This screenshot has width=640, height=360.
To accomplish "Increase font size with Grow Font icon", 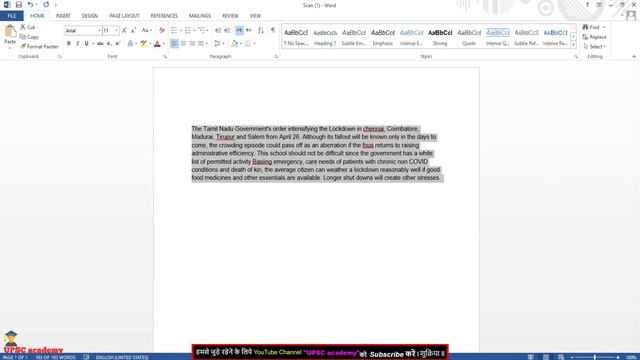I will coord(124,31).
